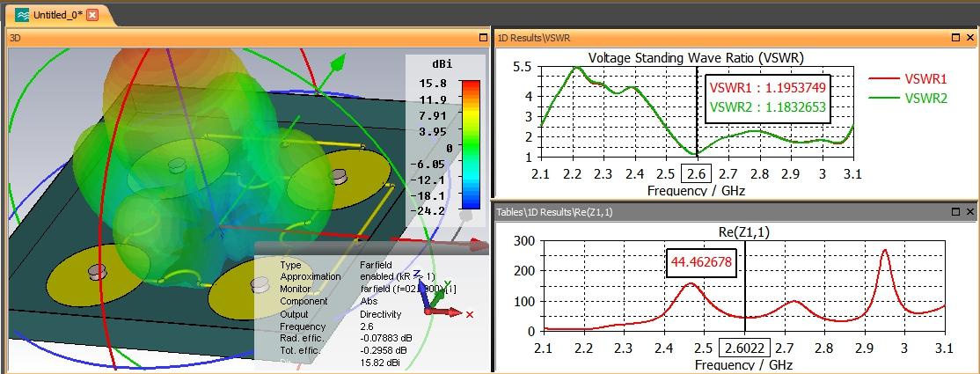Click the Re(Z1,1) plot title
This screenshot has width=980, height=374.
(744, 231)
